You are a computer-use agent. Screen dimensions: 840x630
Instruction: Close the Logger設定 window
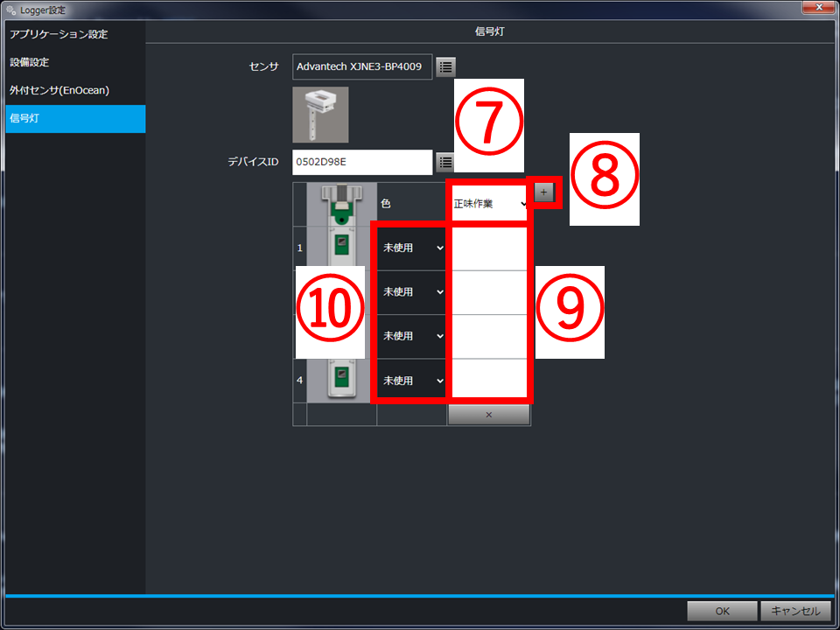coord(819,7)
